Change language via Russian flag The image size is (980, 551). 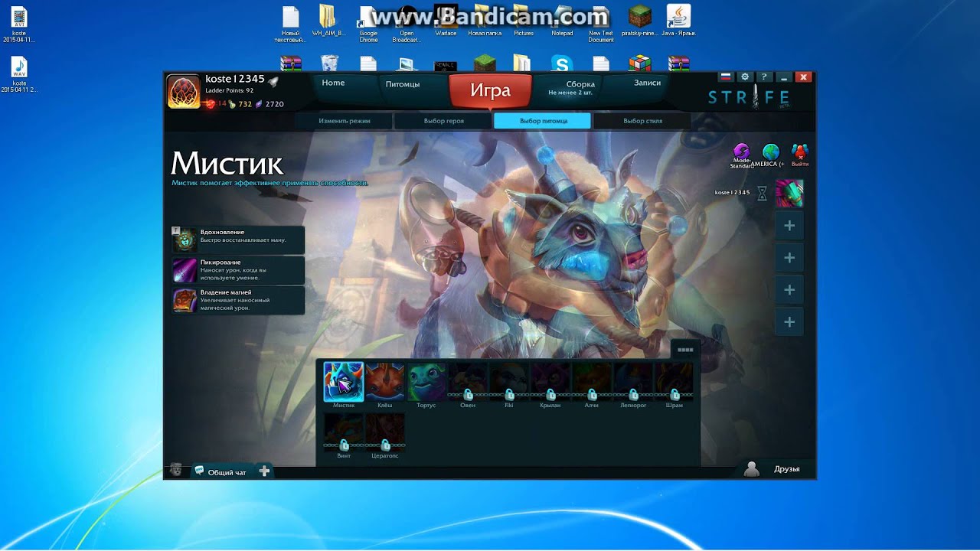726,77
